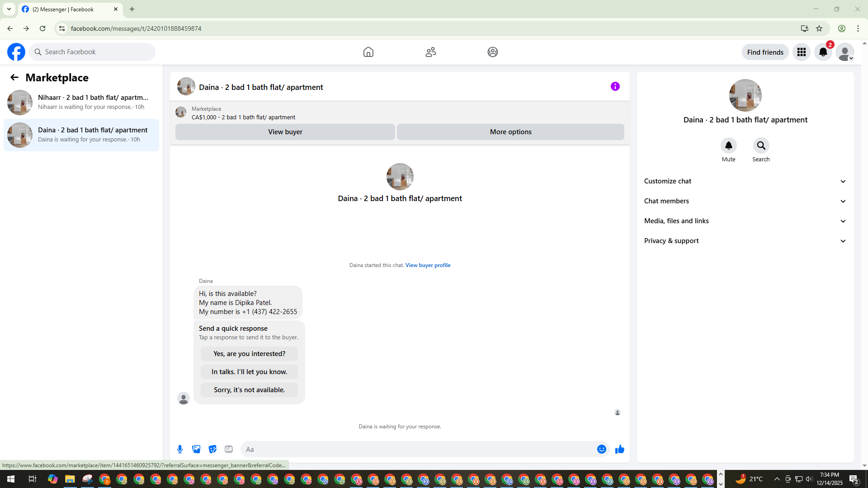
Task: Open Facebook notifications bell
Action: [823, 52]
